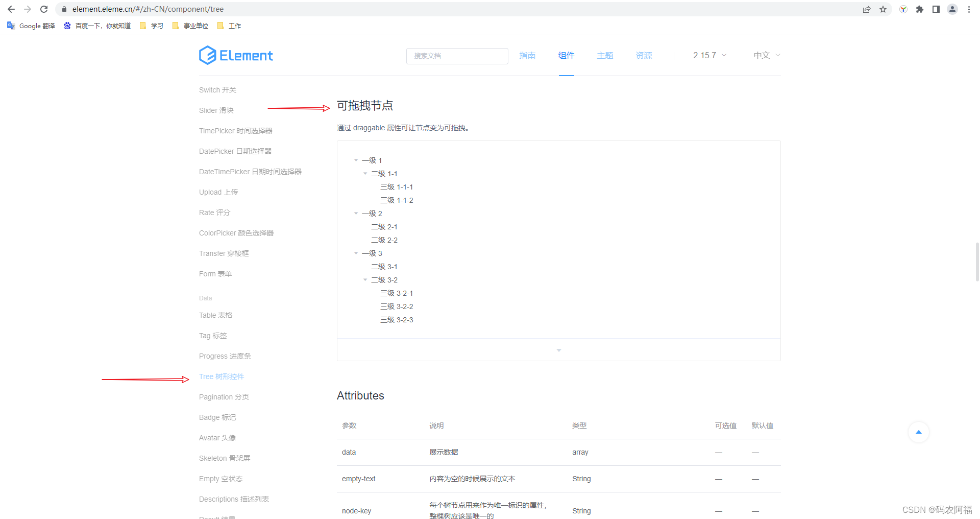This screenshot has width=980, height=519.
Task: Switch to the 资源 nav tab
Action: [x=644, y=55]
